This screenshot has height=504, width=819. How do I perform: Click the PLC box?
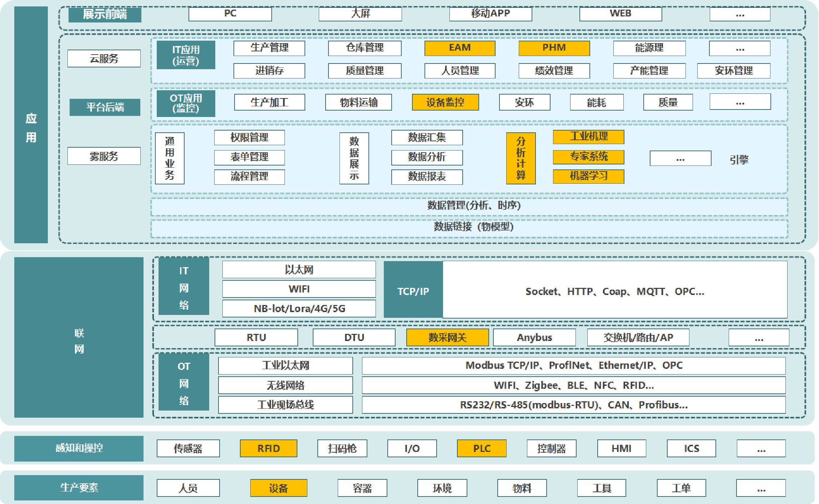[x=481, y=448]
